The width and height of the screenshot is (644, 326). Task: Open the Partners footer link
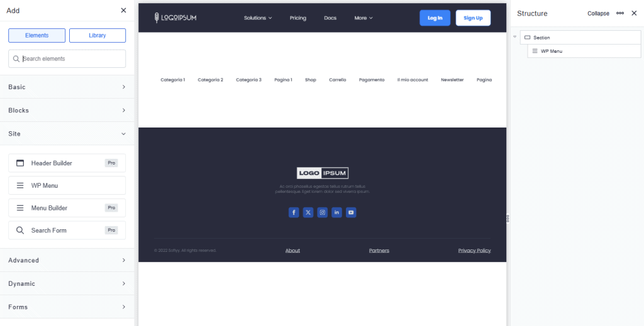pos(379,251)
